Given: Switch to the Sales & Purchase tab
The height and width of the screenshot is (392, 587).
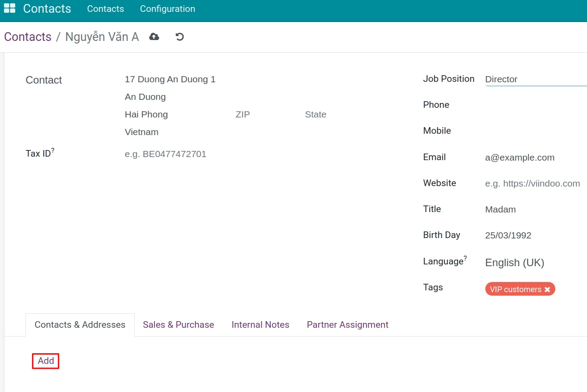Looking at the screenshot, I should coord(178,325).
